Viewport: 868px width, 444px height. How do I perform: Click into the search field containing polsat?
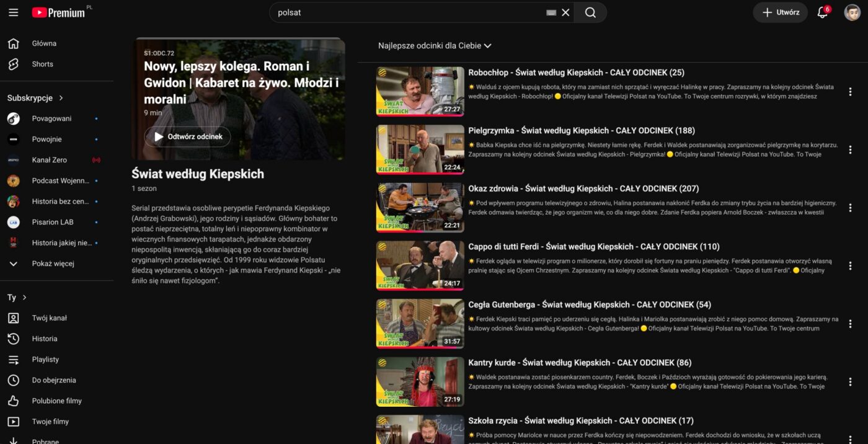tap(409, 12)
